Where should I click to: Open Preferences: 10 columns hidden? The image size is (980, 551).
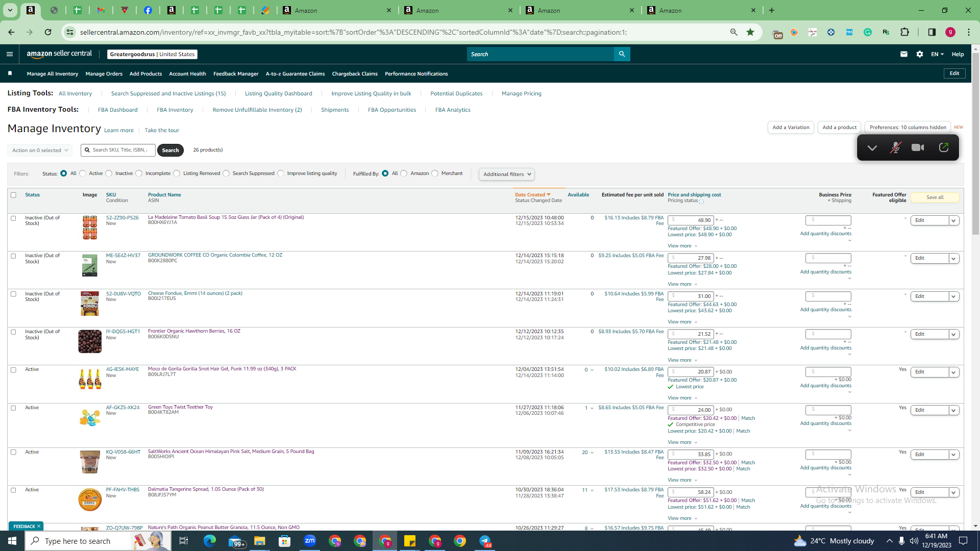pyautogui.click(x=908, y=128)
